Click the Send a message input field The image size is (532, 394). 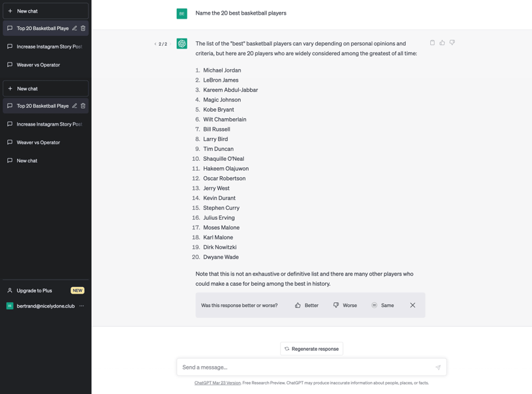click(299, 367)
